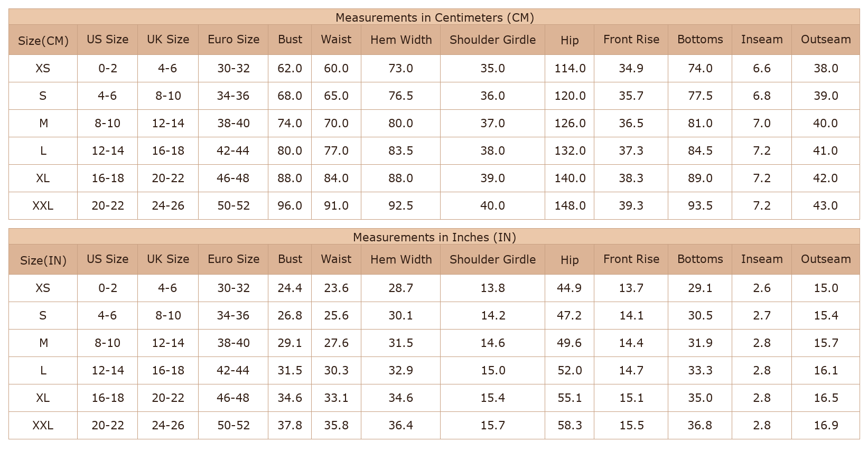Select the XS row label in CM table
This screenshot has width=868, height=451.
point(43,68)
